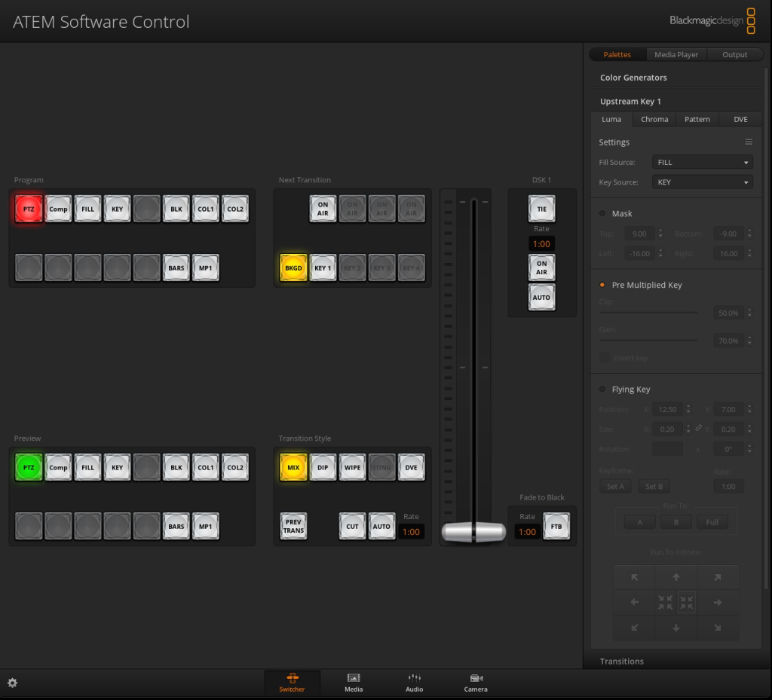Expand the Transitions palette section
772x700 pixels.
pyautogui.click(x=622, y=661)
